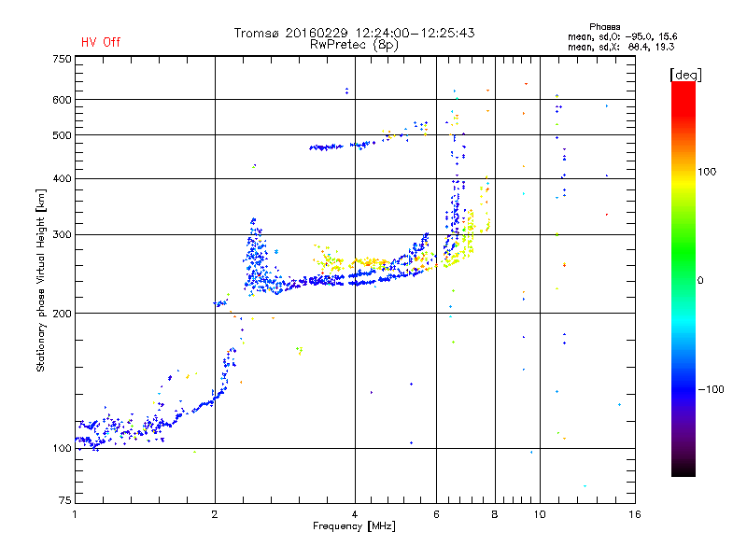Click the 'Stationary phase Virtual Height [km]' y-axis label
The height and width of the screenshot is (560, 747).
[x=41, y=280]
